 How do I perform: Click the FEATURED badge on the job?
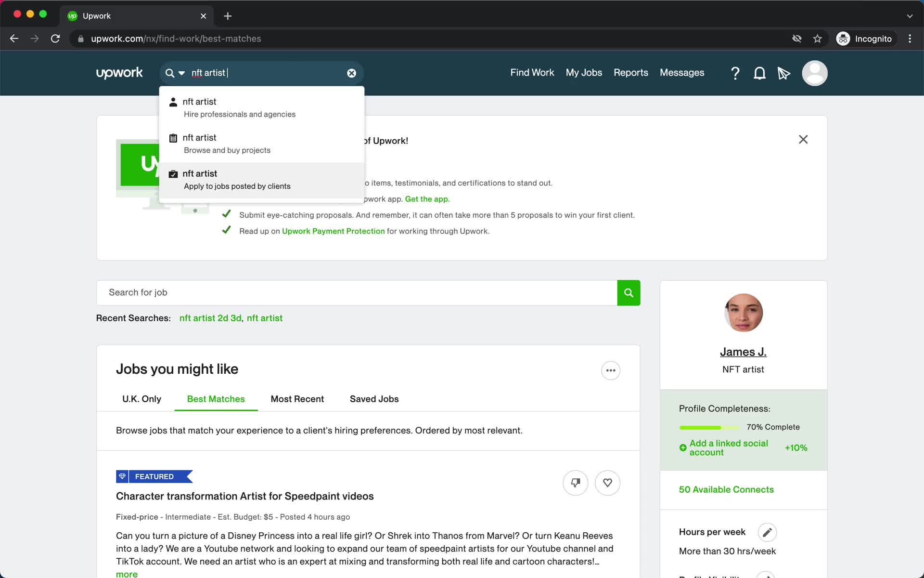click(x=154, y=476)
